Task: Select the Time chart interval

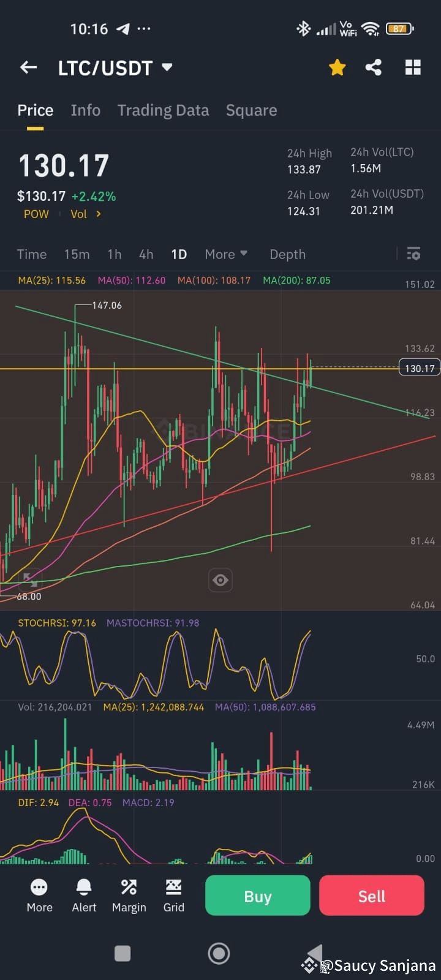Action: pos(32,254)
